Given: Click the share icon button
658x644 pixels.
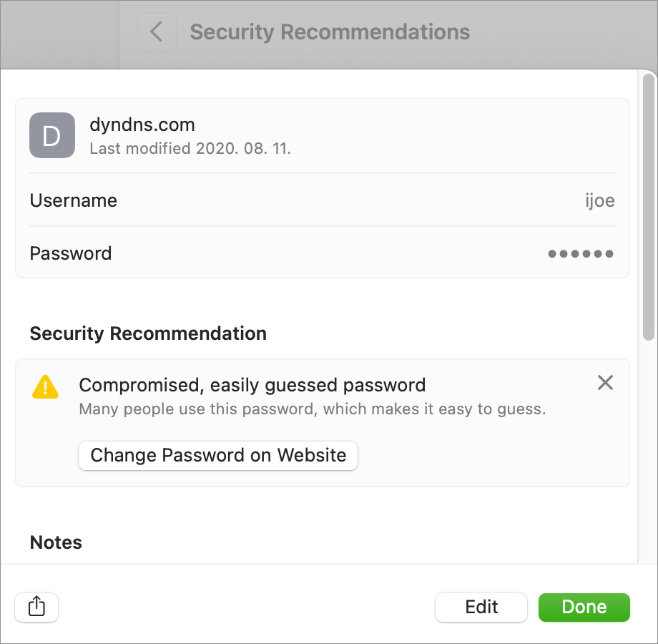Looking at the screenshot, I should click(x=36, y=607).
